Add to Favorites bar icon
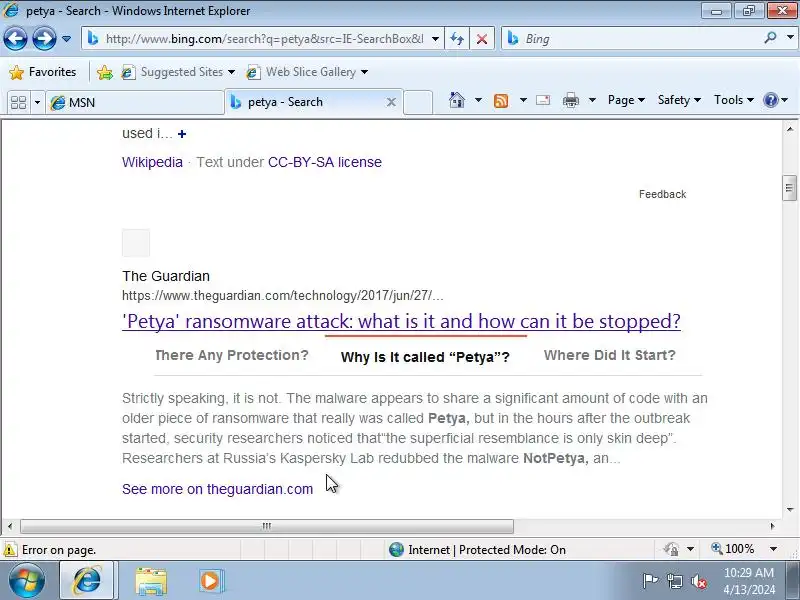The width and height of the screenshot is (800, 600). 105,72
